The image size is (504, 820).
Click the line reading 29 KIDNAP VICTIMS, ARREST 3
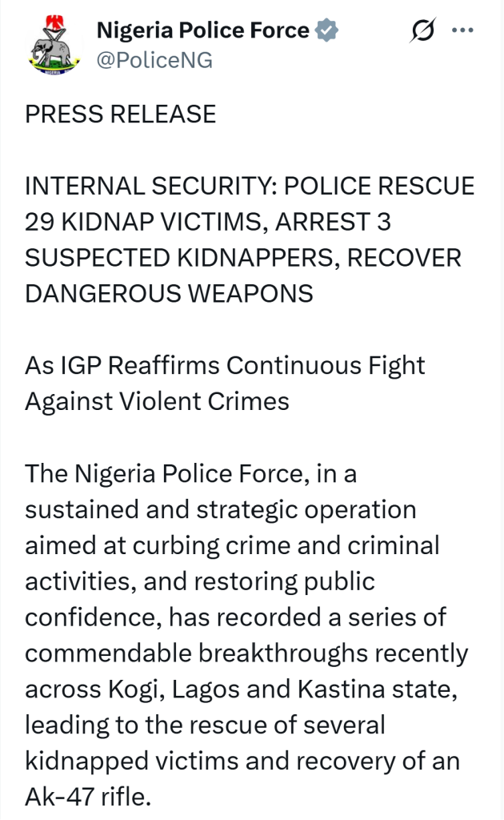click(x=208, y=222)
